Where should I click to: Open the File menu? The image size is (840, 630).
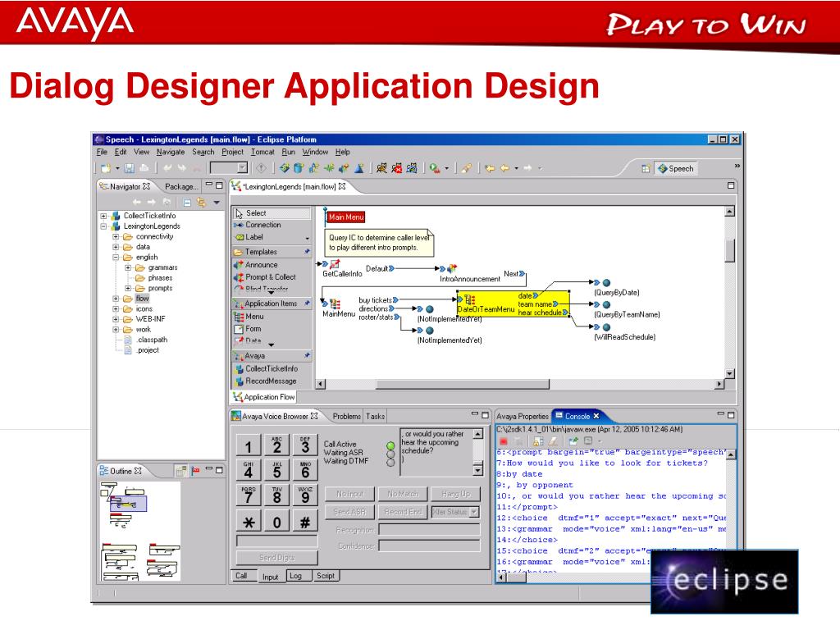click(x=102, y=152)
